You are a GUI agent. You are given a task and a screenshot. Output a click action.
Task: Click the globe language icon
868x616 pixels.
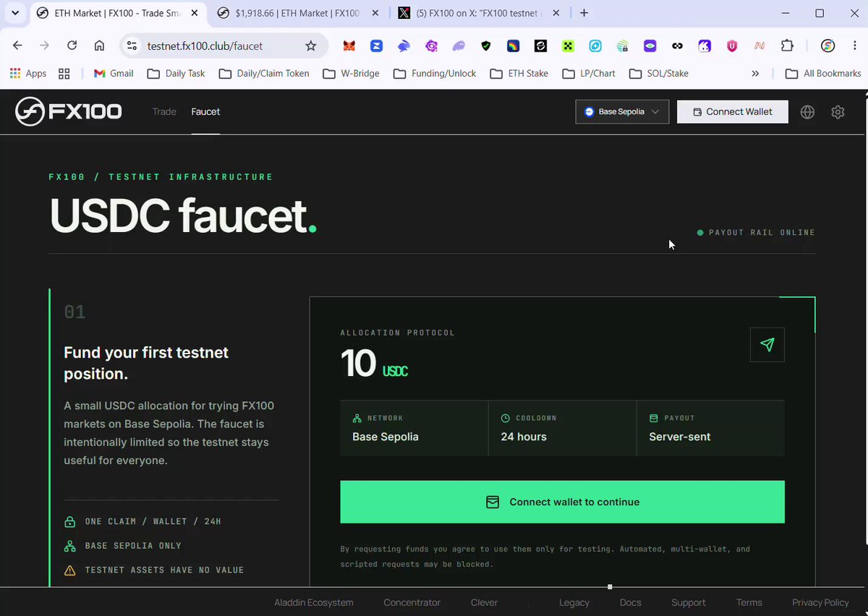(807, 112)
